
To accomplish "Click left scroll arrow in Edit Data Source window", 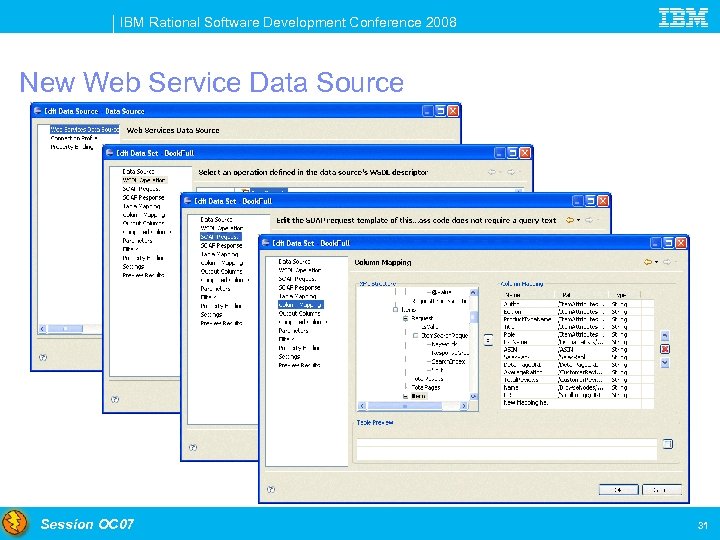I will point(43,329).
